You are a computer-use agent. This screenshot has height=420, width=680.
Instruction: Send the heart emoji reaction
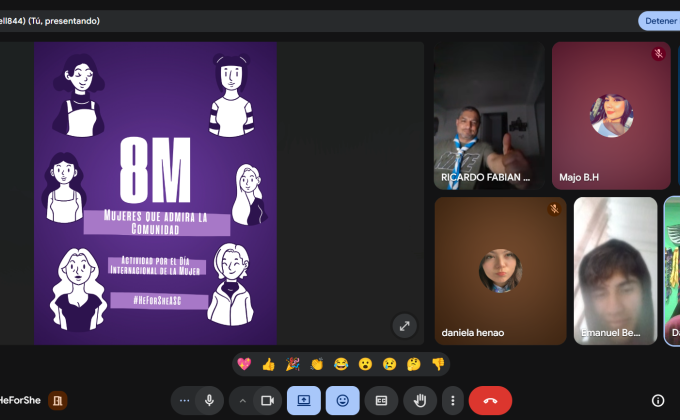pos(244,364)
